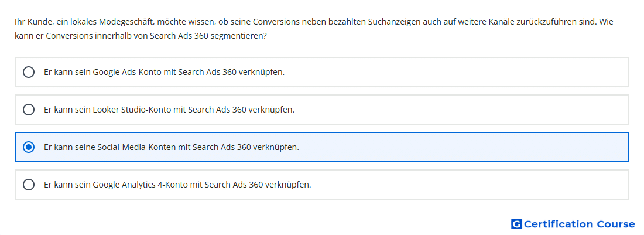Choose the answer text 'Er kann seine Social-Media-Konten mit Search Ads 360 verknüpfen'

(172, 147)
